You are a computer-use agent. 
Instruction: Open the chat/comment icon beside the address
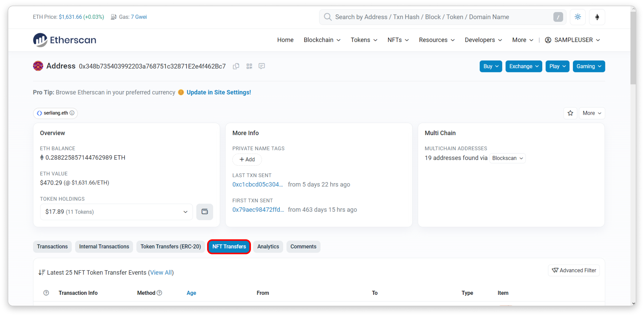(x=262, y=66)
